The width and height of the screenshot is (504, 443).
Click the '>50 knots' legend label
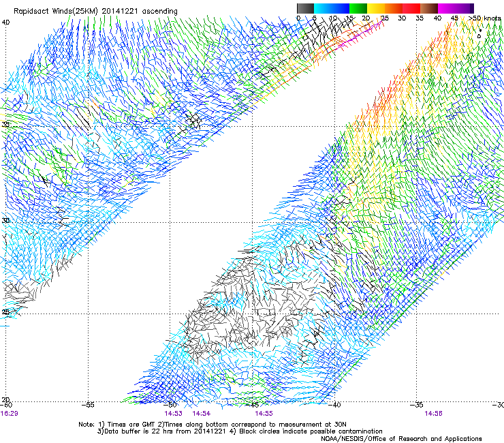[x=484, y=18]
